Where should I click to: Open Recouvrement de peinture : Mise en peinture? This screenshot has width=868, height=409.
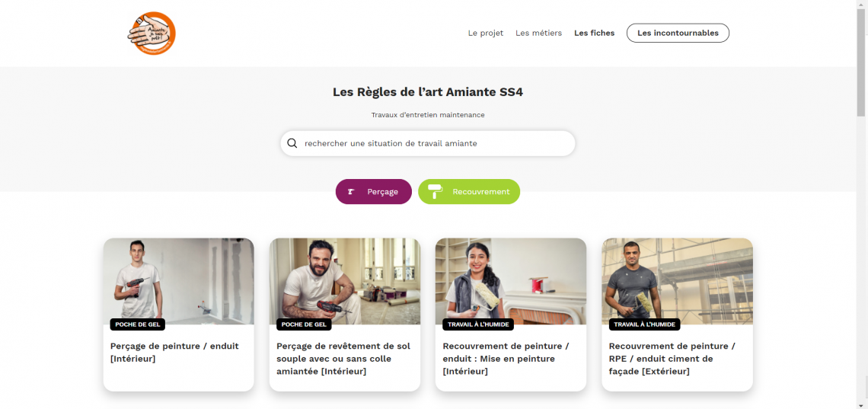click(506, 358)
